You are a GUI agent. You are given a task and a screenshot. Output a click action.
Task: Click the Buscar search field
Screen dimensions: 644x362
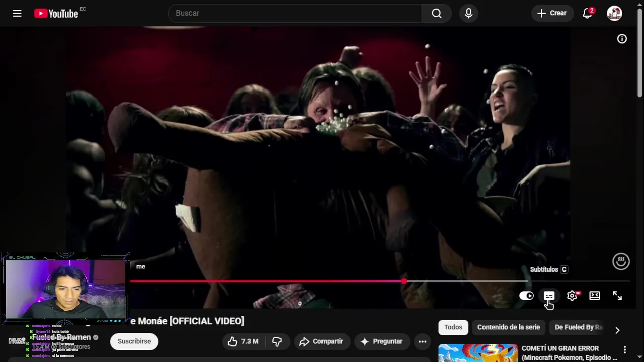295,13
